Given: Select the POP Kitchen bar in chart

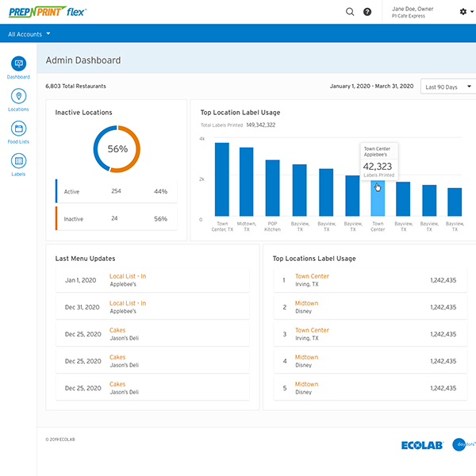Looking at the screenshot, I should (272, 189).
